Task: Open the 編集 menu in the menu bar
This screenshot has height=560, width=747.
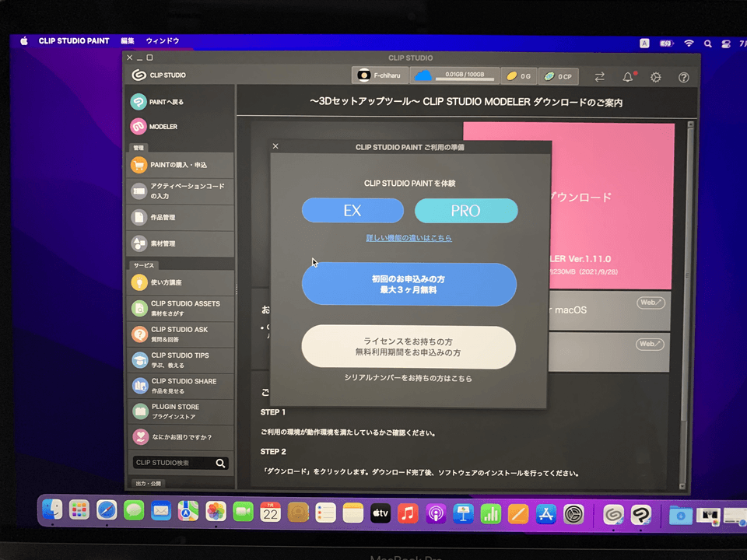Action: [x=127, y=40]
